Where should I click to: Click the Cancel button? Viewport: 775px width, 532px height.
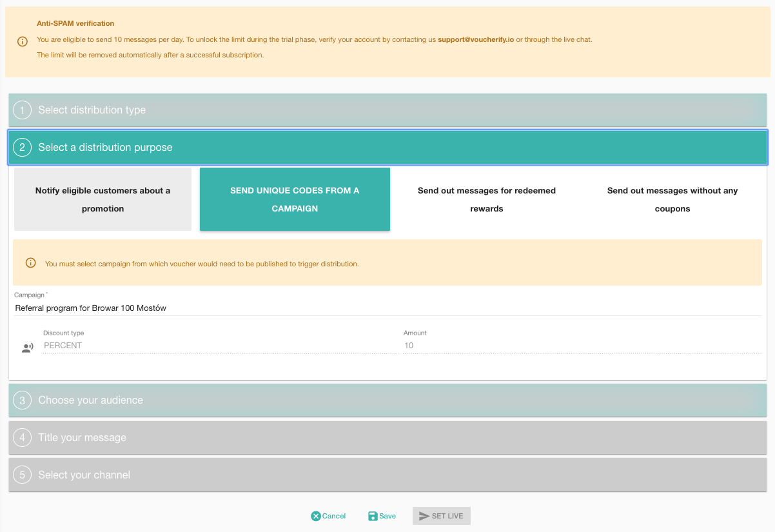pos(328,516)
